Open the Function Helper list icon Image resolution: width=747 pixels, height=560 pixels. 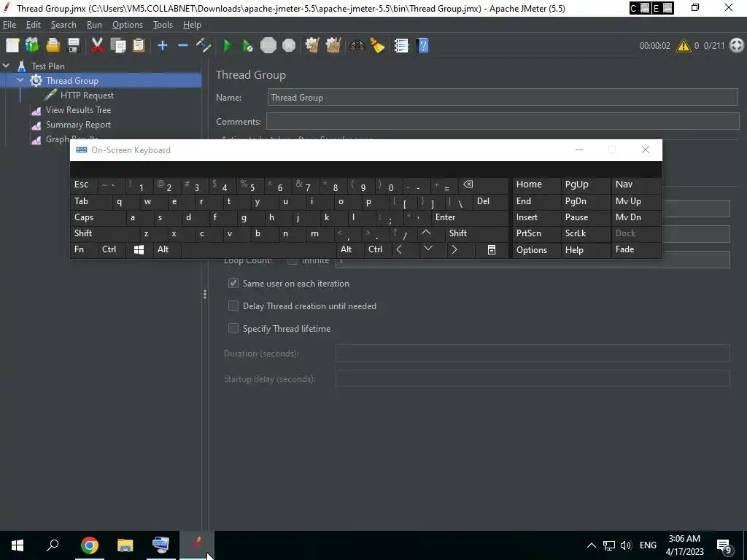(x=401, y=46)
